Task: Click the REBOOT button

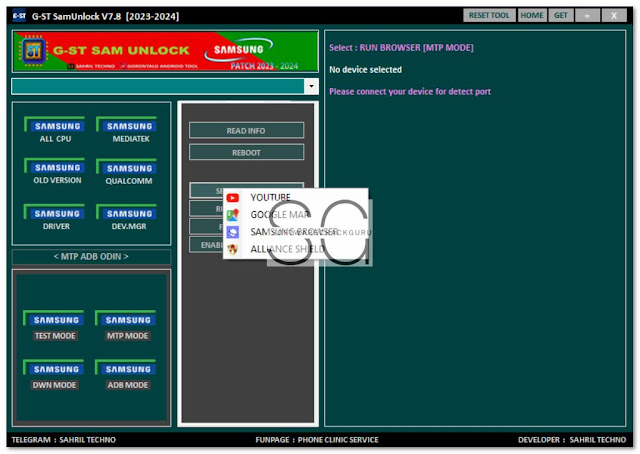Action: coord(246,152)
